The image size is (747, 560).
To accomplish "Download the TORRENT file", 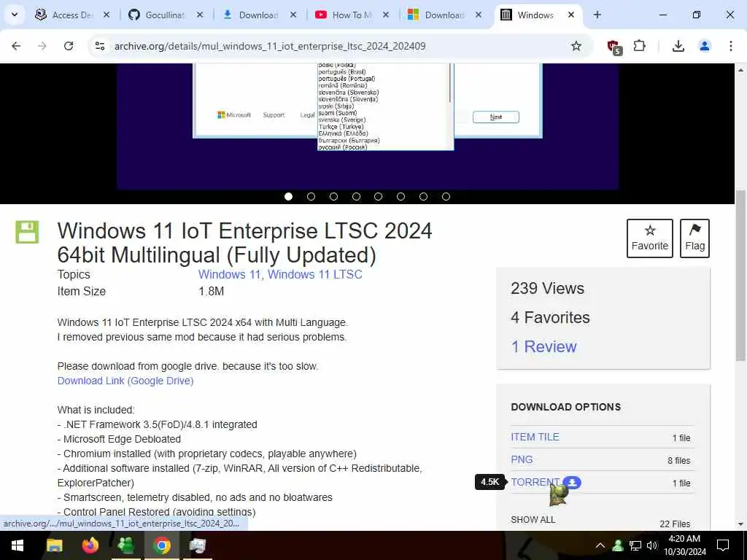I will (x=535, y=483).
